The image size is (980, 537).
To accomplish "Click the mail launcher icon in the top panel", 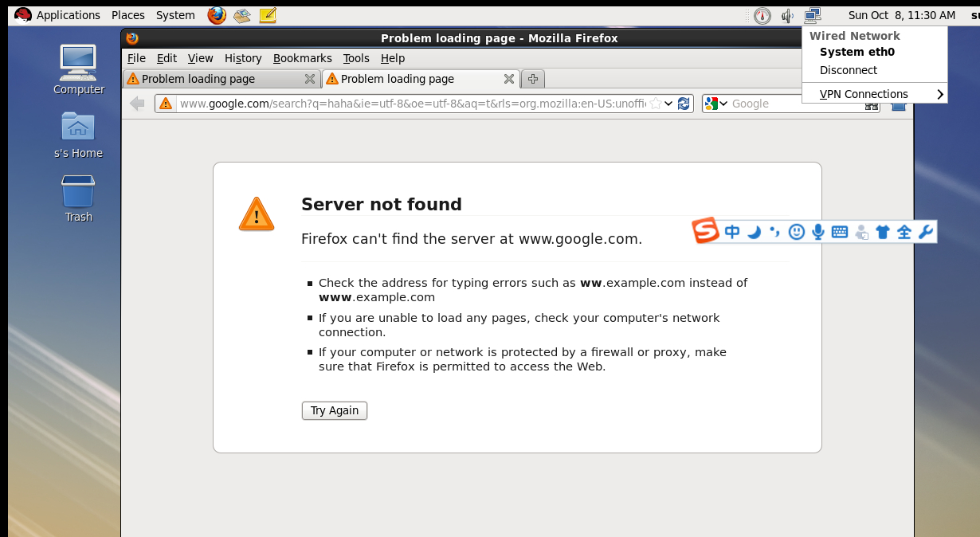I will click(242, 15).
